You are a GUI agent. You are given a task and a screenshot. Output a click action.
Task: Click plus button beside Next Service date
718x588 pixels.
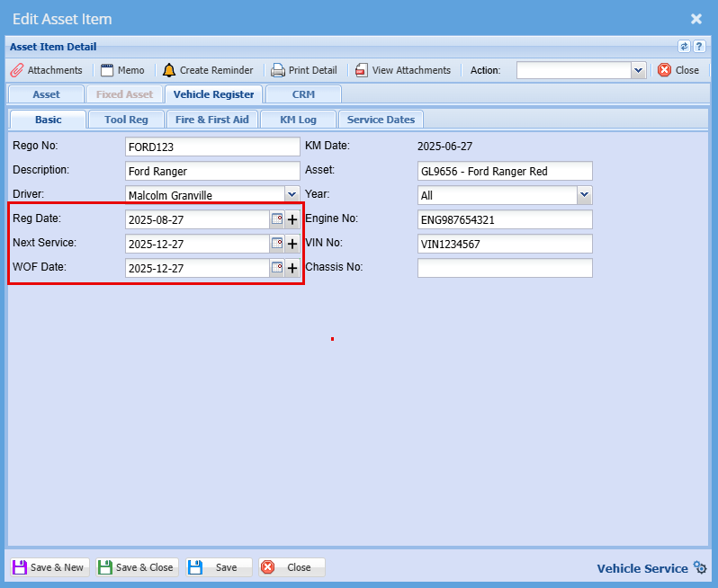[x=292, y=244]
